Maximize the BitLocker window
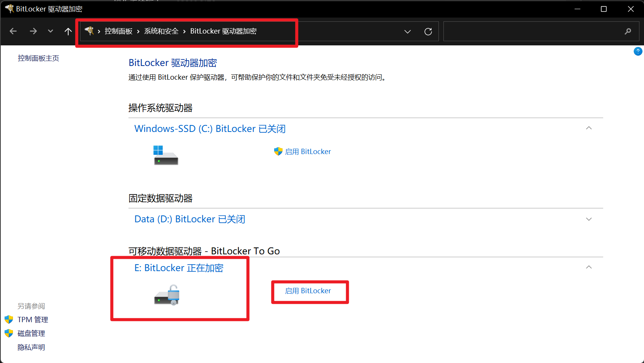644x363 pixels. click(604, 9)
